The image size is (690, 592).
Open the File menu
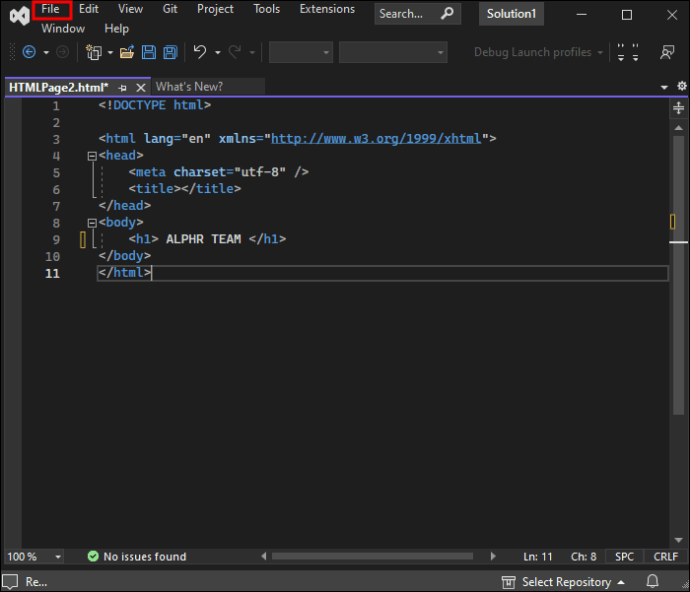[51, 9]
